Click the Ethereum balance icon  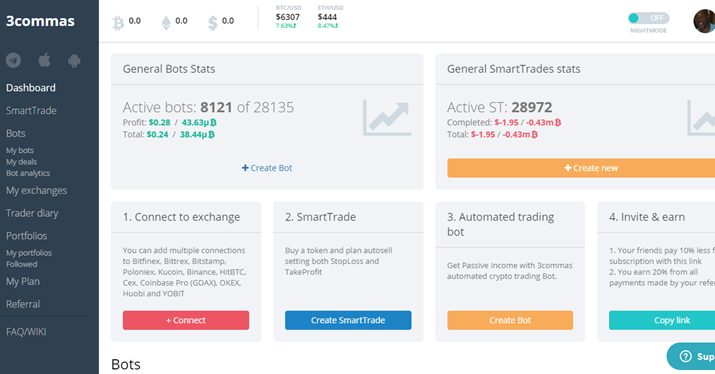pos(166,22)
